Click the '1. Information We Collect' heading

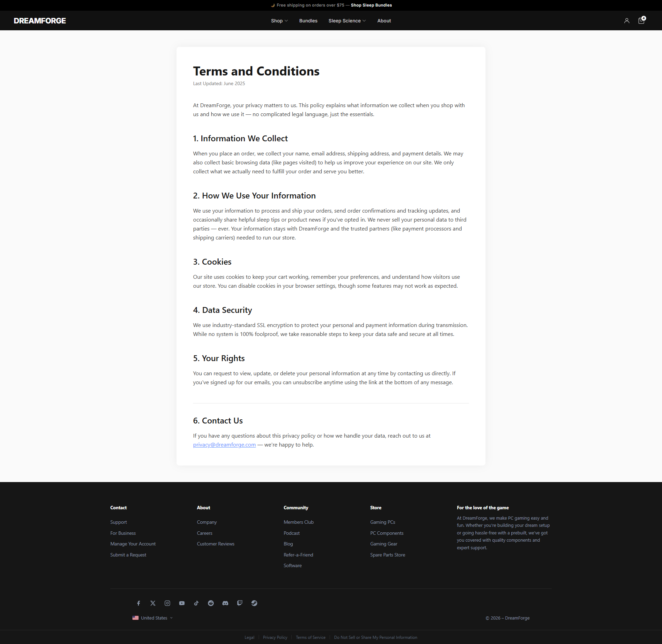tap(240, 139)
